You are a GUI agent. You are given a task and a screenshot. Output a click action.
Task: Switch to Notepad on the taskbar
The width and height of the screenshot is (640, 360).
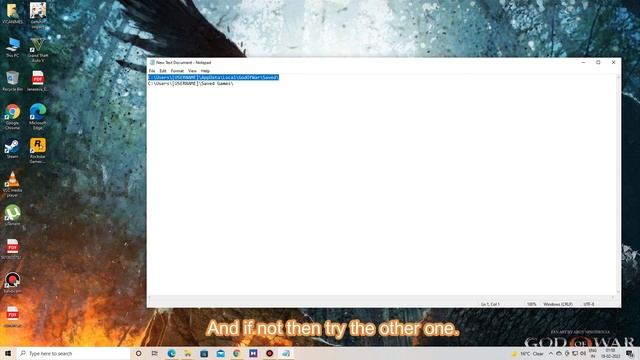coord(286,353)
